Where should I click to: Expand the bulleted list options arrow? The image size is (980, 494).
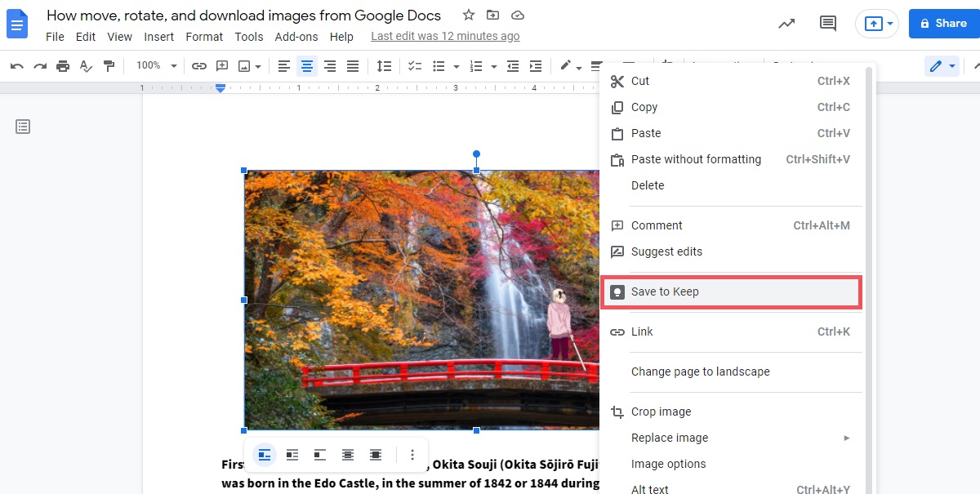pyautogui.click(x=457, y=66)
